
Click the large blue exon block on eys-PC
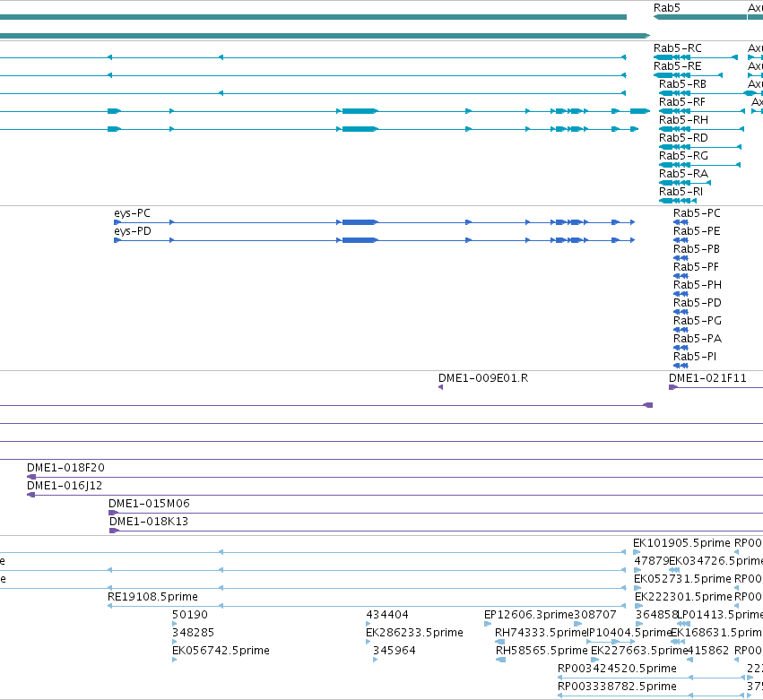(360, 222)
